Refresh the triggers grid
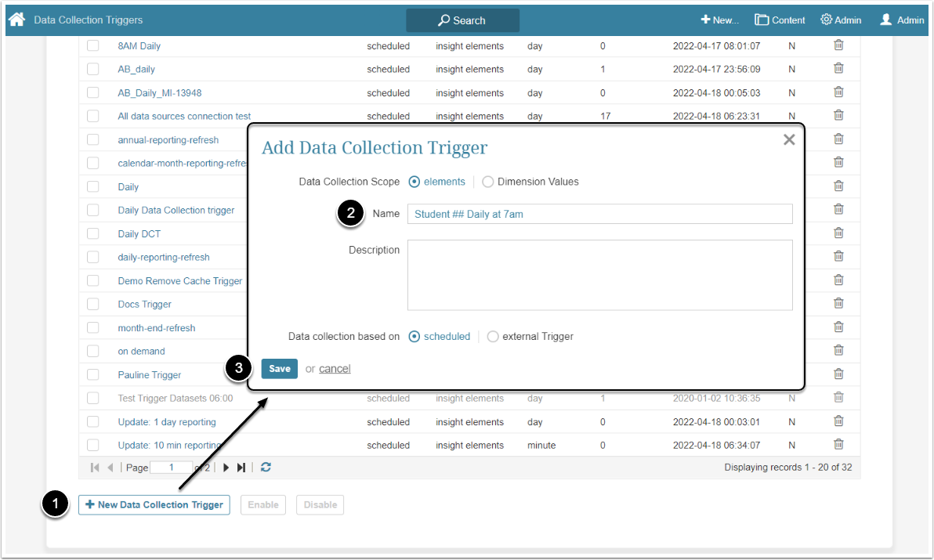The image size is (934, 560). [x=266, y=468]
